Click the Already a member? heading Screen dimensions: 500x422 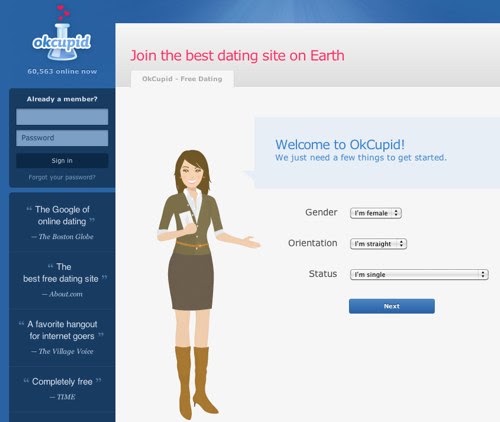(x=62, y=99)
